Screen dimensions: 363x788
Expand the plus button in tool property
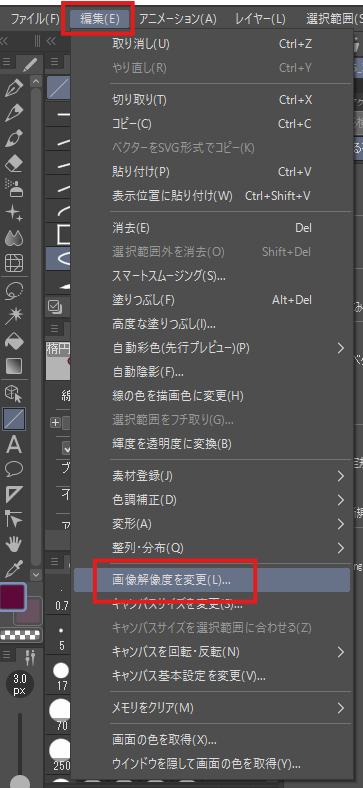point(55,423)
